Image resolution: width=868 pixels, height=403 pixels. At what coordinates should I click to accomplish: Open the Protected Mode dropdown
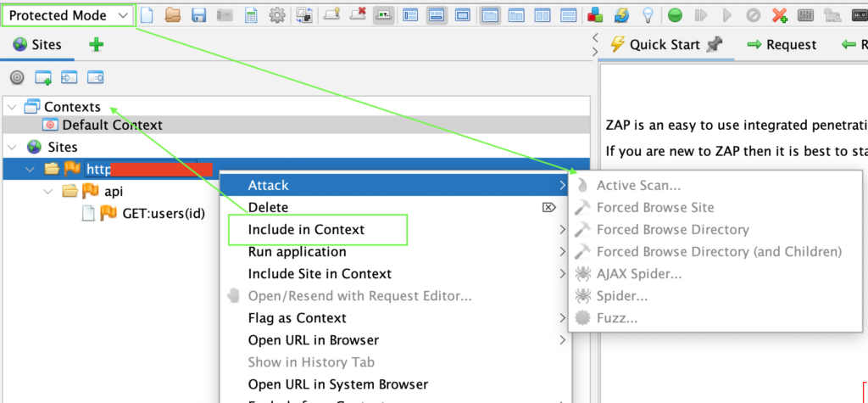(68, 15)
